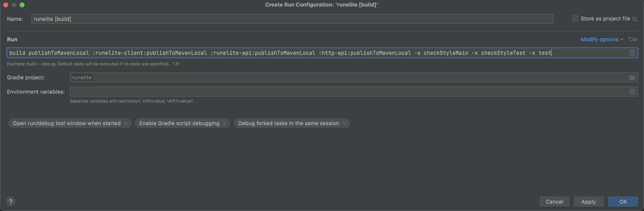644x211 pixels.
Task: Select 'Debug forked tasks in the same session' chip
Action: pos(288,123)
